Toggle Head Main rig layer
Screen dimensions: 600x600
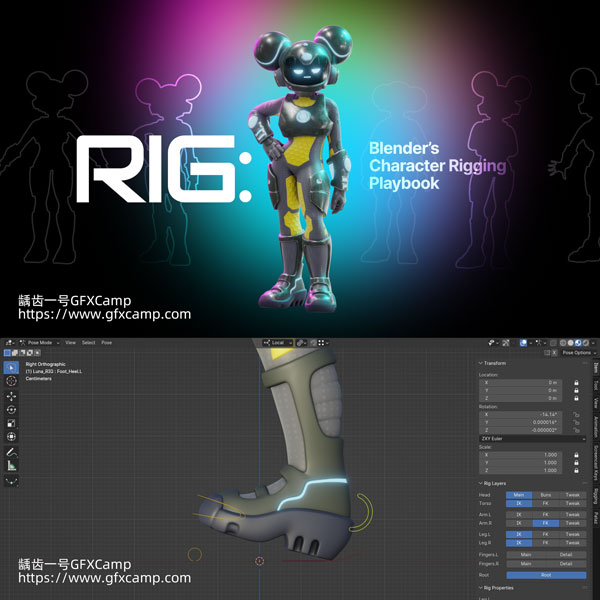coord(519,495)
